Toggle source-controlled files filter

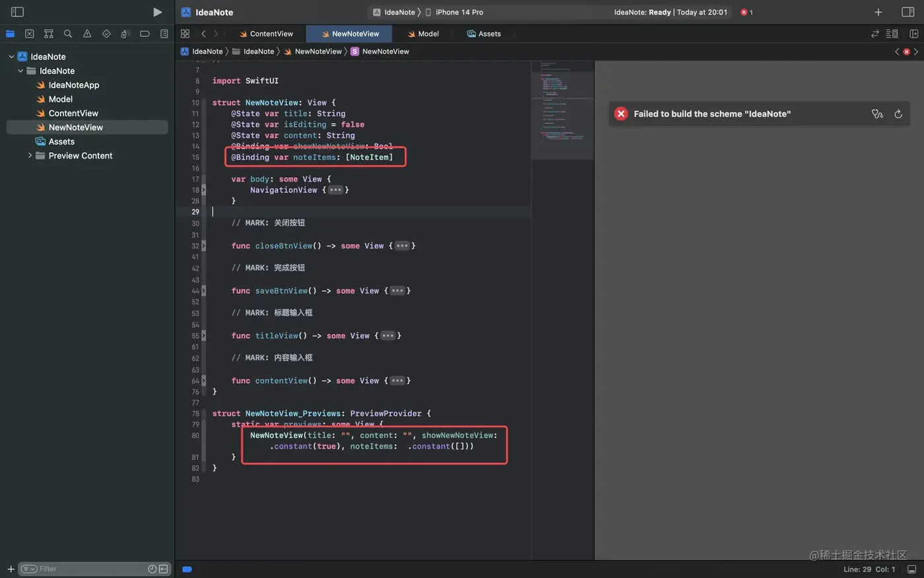click(x=163, y=569)
